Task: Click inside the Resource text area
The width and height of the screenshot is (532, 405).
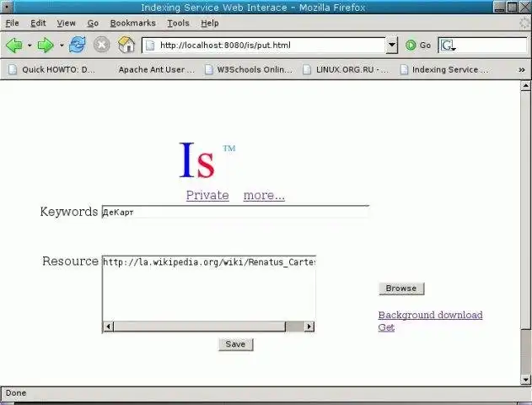Action: 209,289
